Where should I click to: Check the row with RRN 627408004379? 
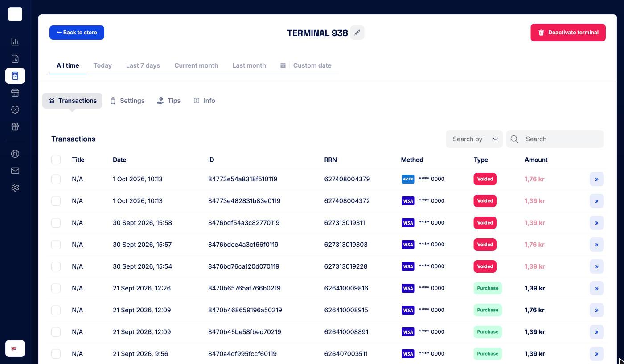pos(56,179)
